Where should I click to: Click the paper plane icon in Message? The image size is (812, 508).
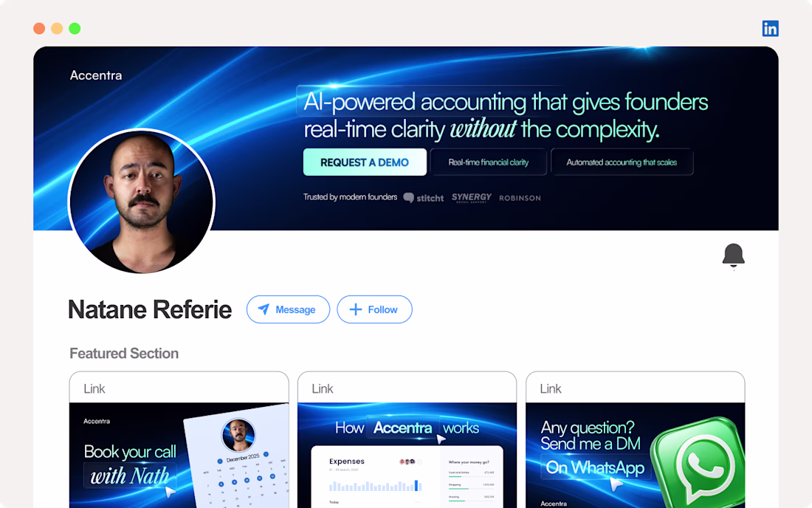(264, 309)
